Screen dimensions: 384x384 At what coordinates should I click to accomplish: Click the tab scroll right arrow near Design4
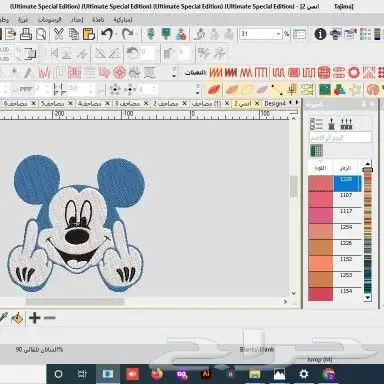297,103
